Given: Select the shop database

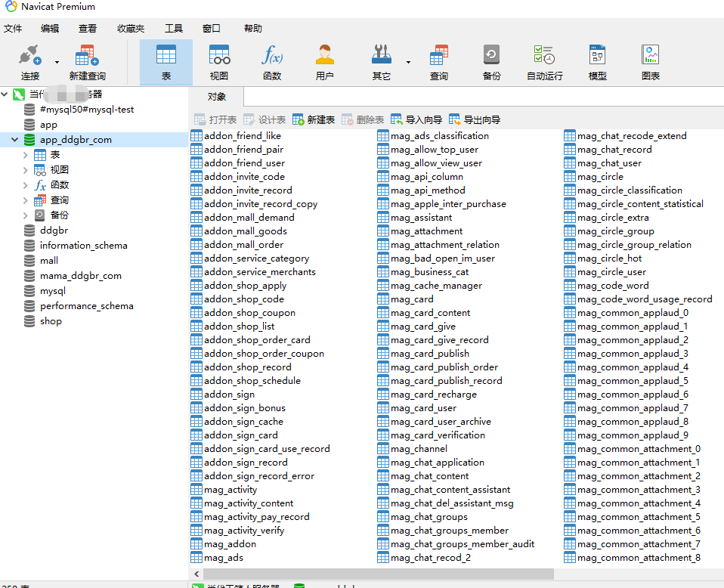Looking at the screenshot, I should (51, 321).
